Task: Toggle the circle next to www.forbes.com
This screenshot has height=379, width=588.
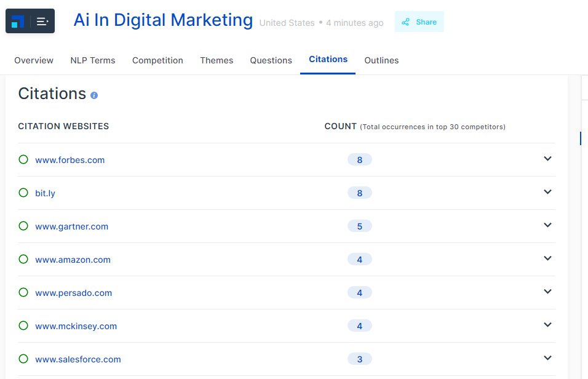Action: [23, 159]
